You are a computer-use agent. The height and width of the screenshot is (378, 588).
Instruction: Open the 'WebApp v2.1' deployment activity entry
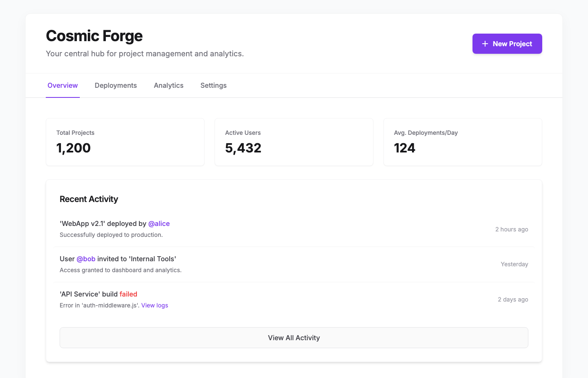[x=294, y=229]
